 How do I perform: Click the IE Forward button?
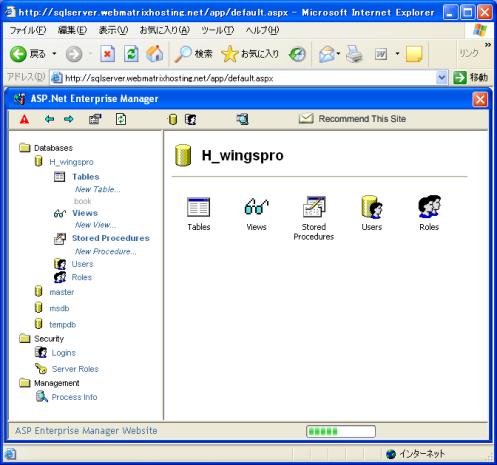(x=74, y=54)
